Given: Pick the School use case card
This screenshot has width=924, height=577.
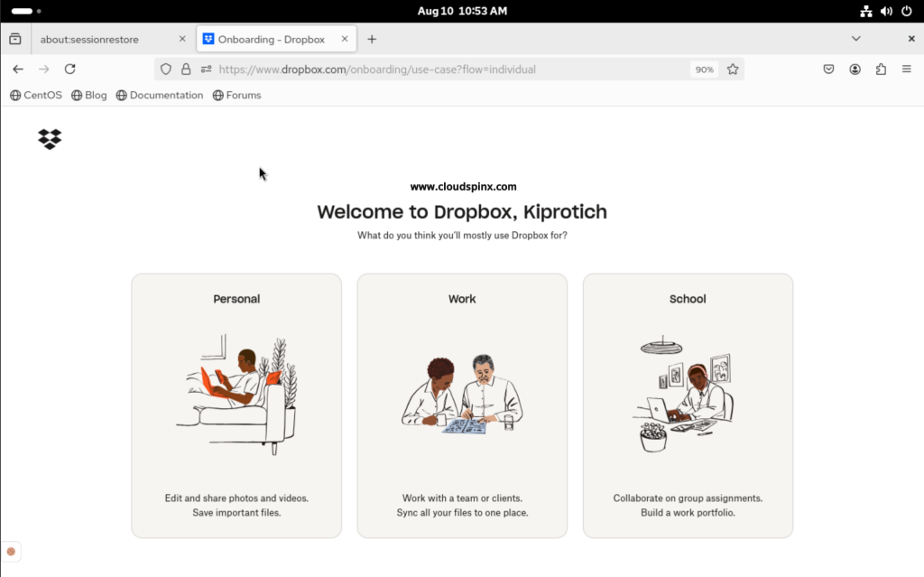Looking at the screenshot, I should pyautogui.click(x=688, y=405).
